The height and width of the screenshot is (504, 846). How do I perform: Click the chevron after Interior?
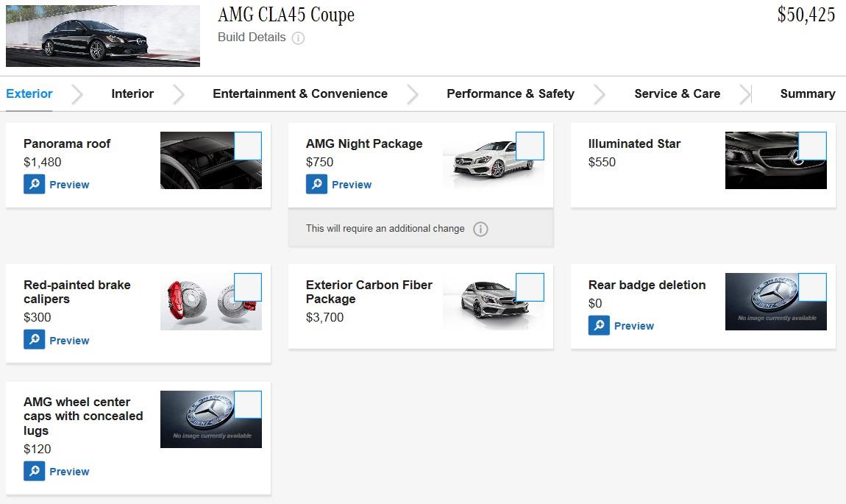point(179,94)
